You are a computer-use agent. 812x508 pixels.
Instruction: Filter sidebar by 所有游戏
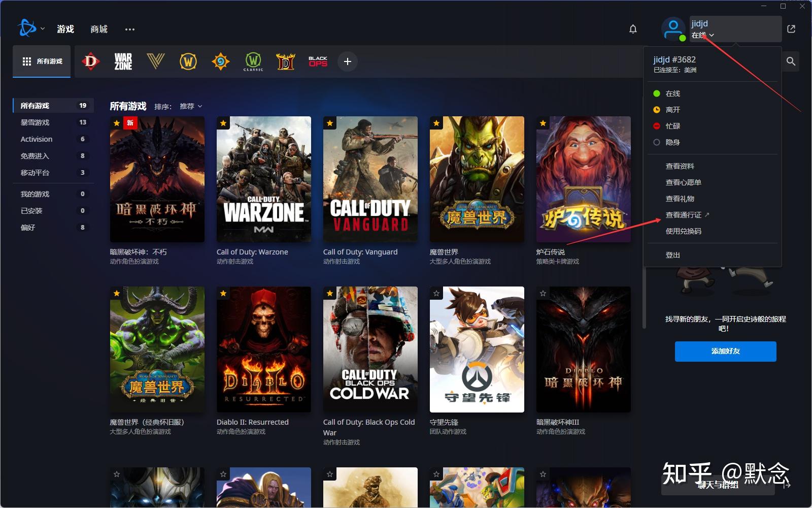(53, 106)
